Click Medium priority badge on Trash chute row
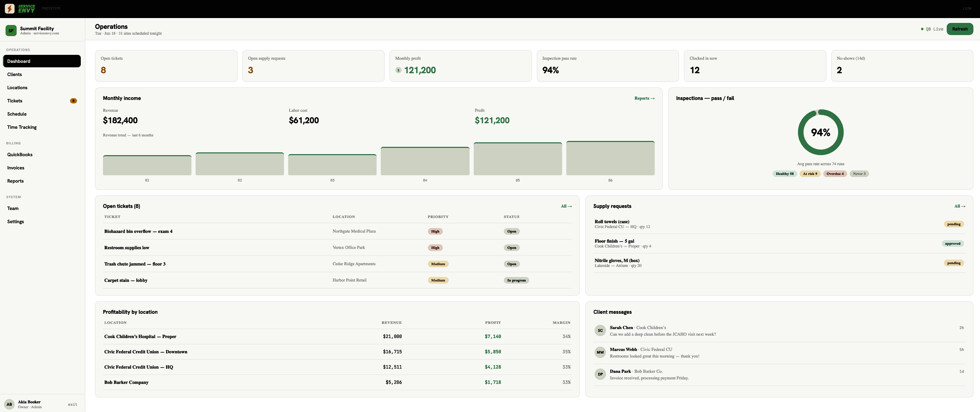 [x=438, y=264]
